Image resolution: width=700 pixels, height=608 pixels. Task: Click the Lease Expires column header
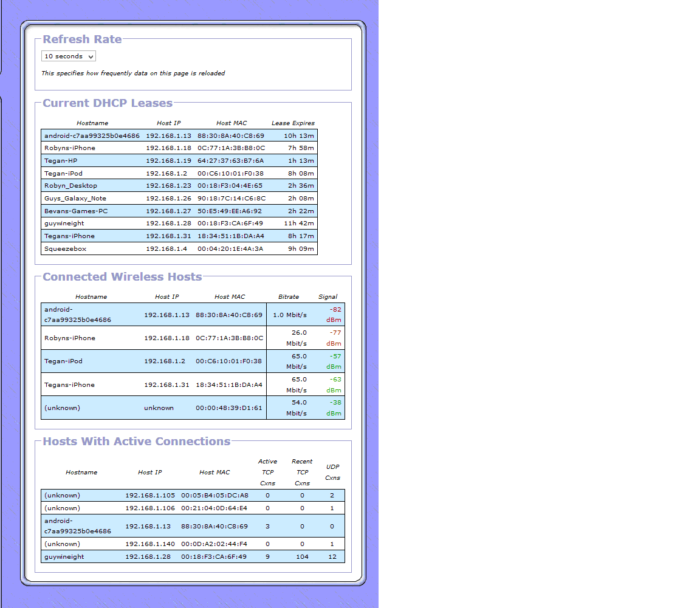(293, 123)
